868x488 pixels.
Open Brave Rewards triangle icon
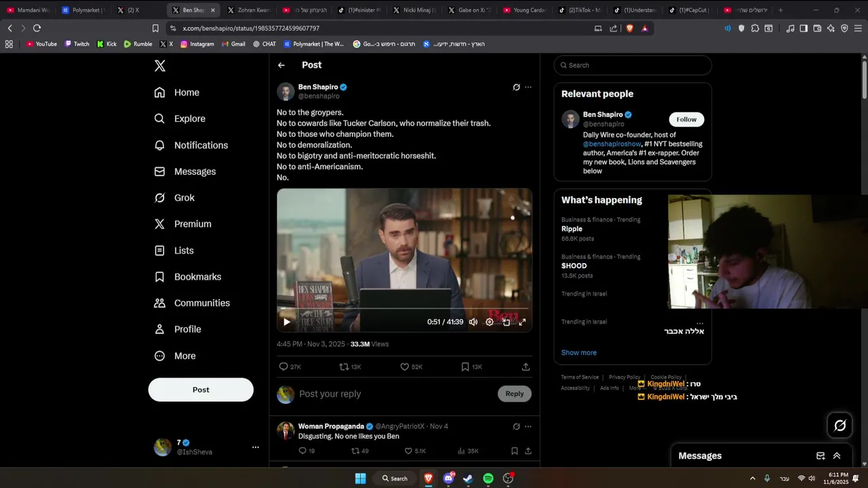point(644,28)
